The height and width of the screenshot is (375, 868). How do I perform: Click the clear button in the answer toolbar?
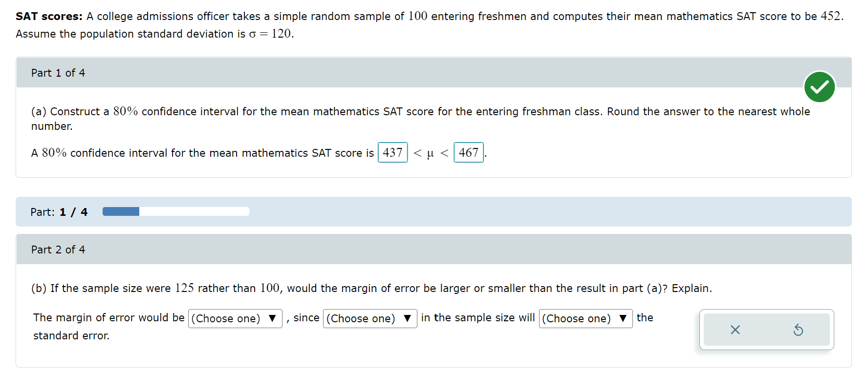tap(735, 330)
